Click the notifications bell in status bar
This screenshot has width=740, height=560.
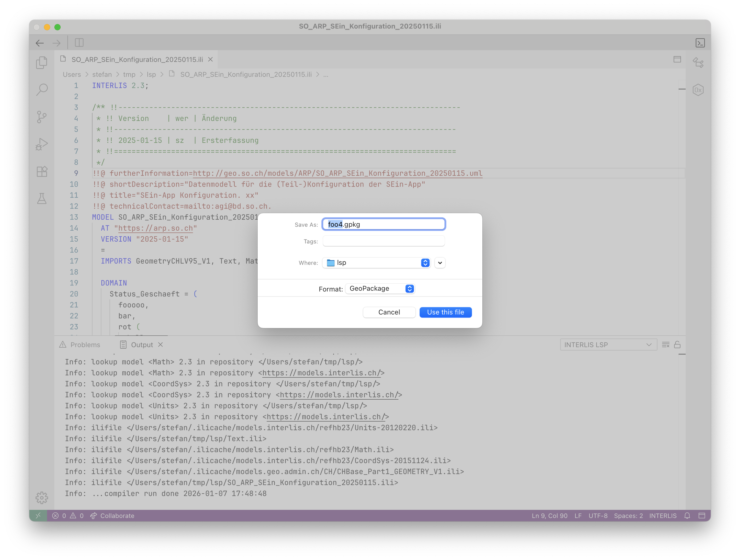(687, 516)
